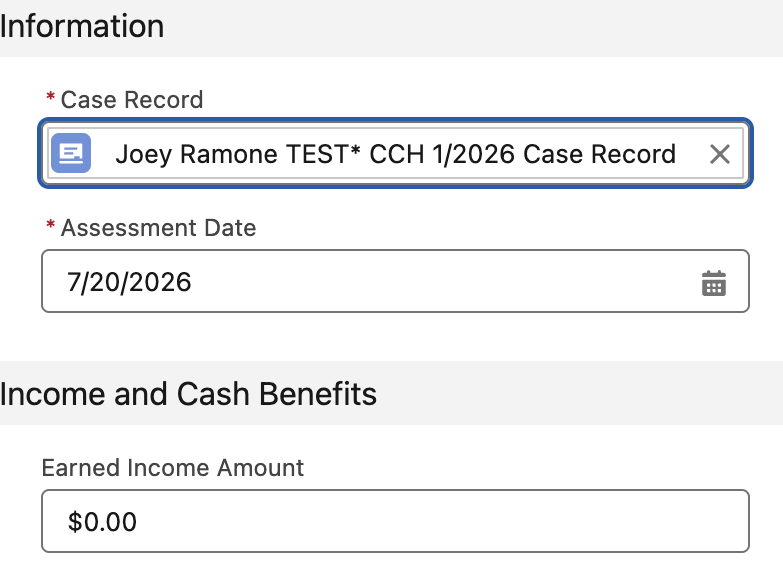Image resolution: width=783 pixels, height=579 pixels.
Task: Click the required asterisk beside Case Record
Action: click(50, 96)
